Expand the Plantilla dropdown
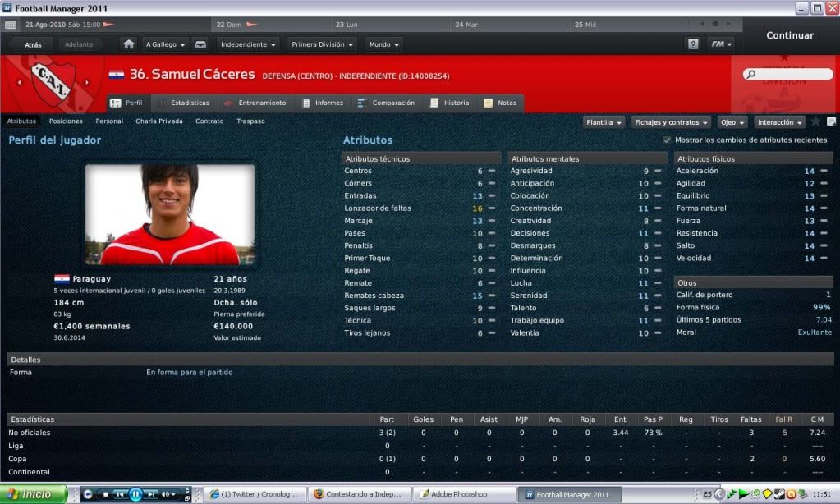Screen dimensions: 840x504 click(604, 122)
